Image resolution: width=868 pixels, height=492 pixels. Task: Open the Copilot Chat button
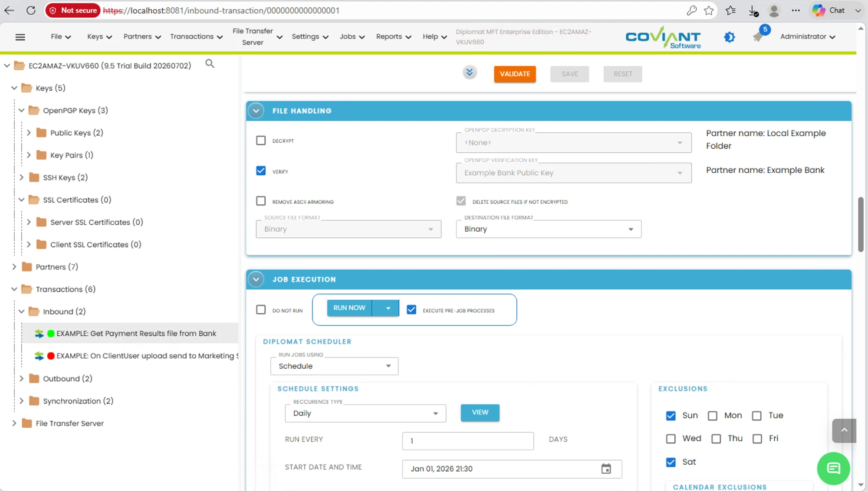829,10
